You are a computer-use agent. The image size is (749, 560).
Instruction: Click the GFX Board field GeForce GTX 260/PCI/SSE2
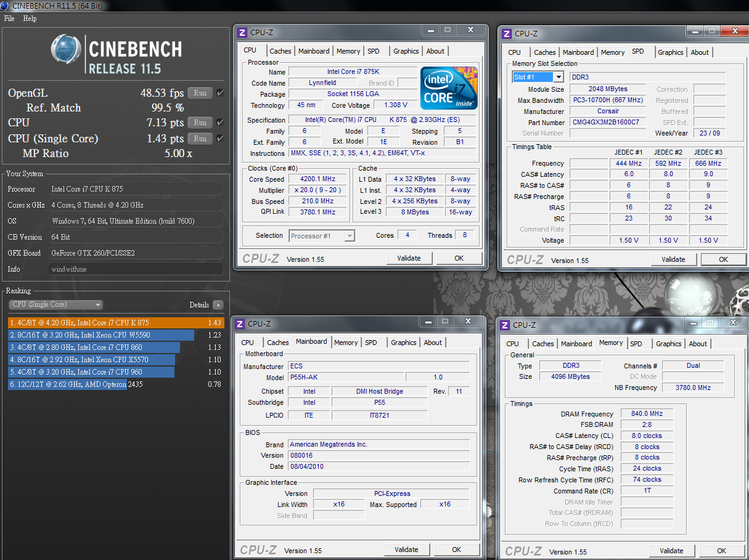(x=136, y=253)
